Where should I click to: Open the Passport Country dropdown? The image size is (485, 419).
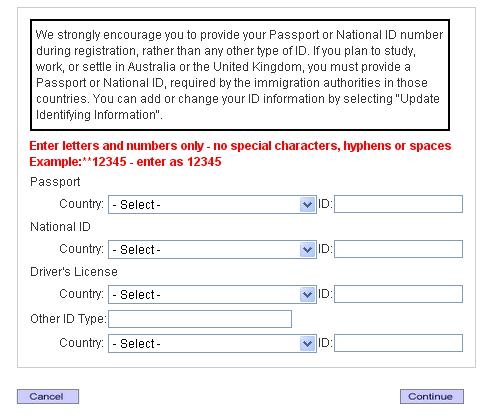pos(212,204)
